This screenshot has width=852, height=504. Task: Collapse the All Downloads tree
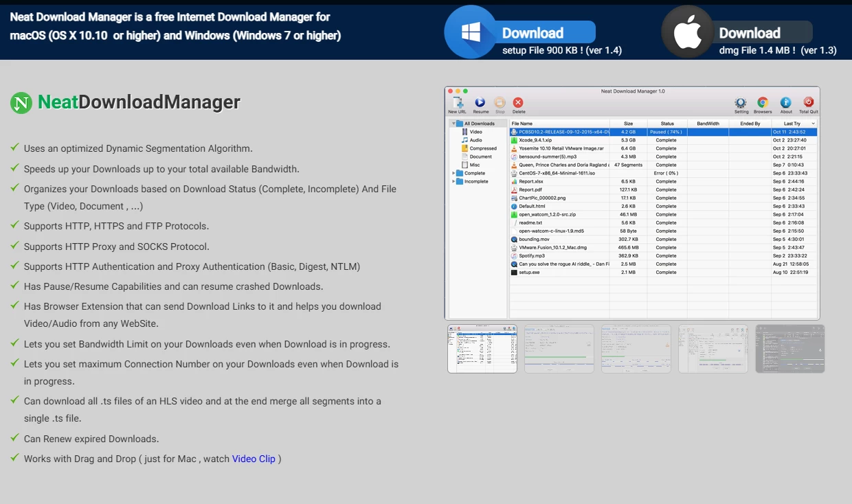pos(453,124)
